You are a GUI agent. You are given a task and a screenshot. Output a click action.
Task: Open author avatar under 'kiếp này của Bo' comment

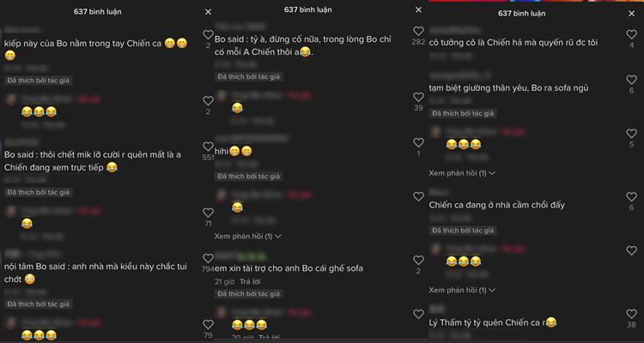[11, 99]
